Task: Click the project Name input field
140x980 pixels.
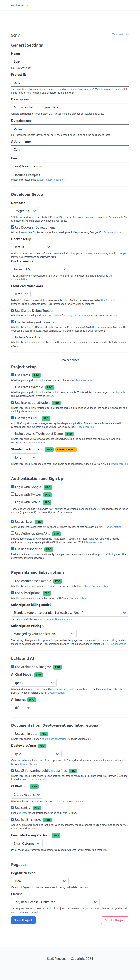Action: pyautogui.click(x=70, y=62)
